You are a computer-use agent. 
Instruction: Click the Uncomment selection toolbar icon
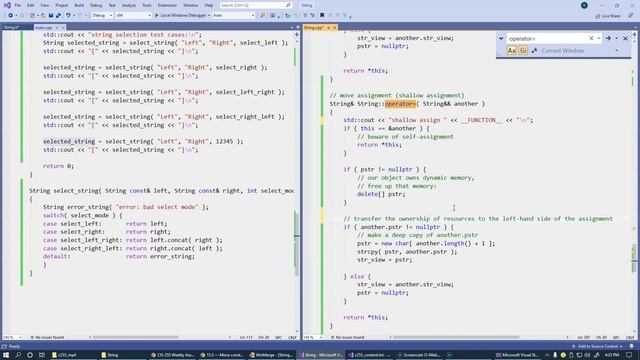pyautogui.click(x=312, y=16)
